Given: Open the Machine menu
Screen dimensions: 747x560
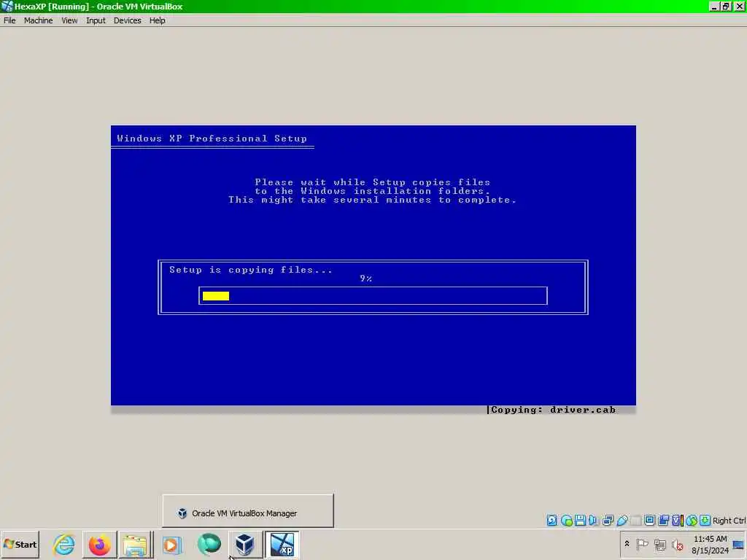Looking at the screenshot, I should tap(38, 20).
